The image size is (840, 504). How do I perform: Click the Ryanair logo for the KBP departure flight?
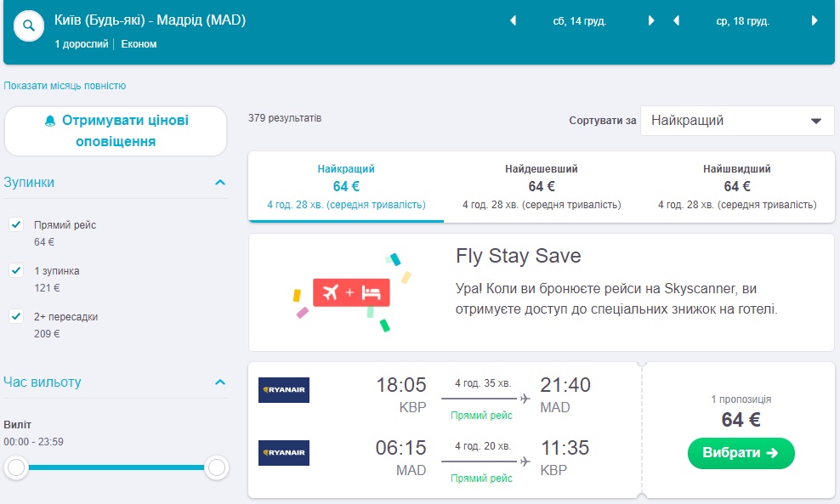284,390
